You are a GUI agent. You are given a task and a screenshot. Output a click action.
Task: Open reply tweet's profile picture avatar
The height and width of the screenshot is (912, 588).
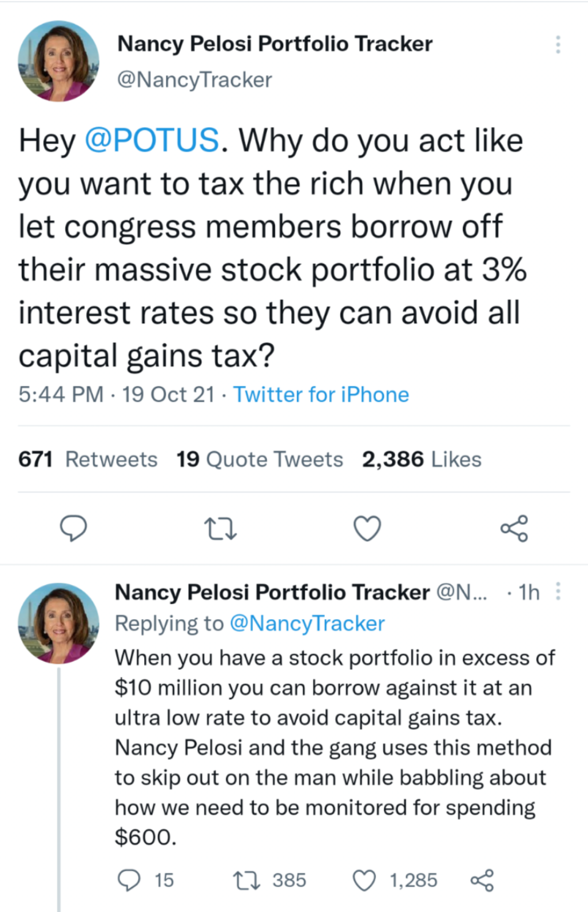[58, 623]
